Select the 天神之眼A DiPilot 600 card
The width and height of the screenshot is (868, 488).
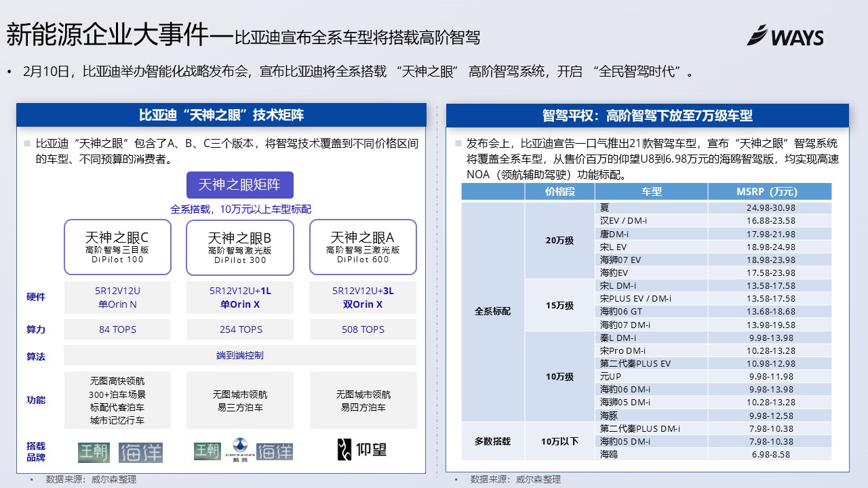tap(363, 247)
